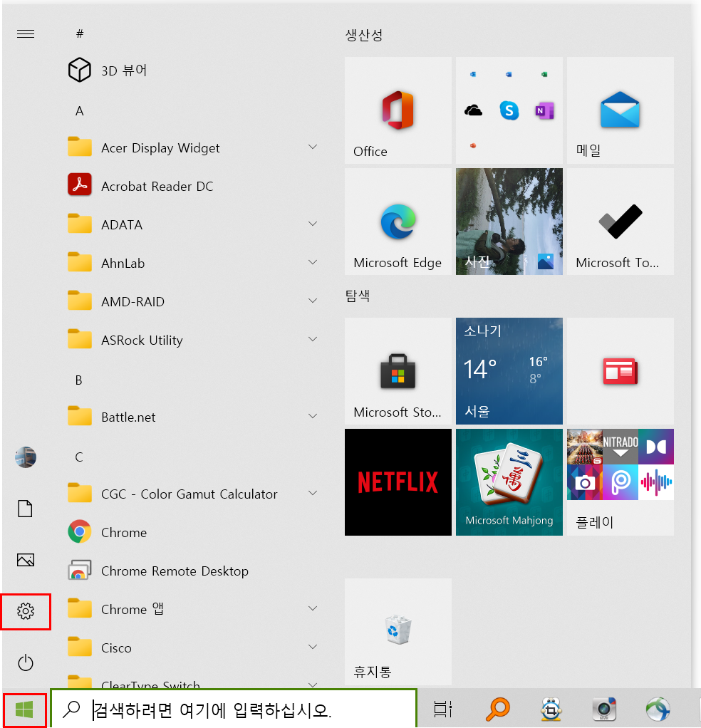
Task: Open the green globe taskbar app
Action: click(x=658, y=709)
